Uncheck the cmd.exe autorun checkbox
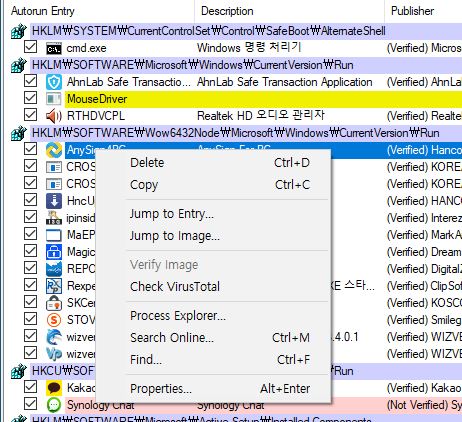 [31, 47]
